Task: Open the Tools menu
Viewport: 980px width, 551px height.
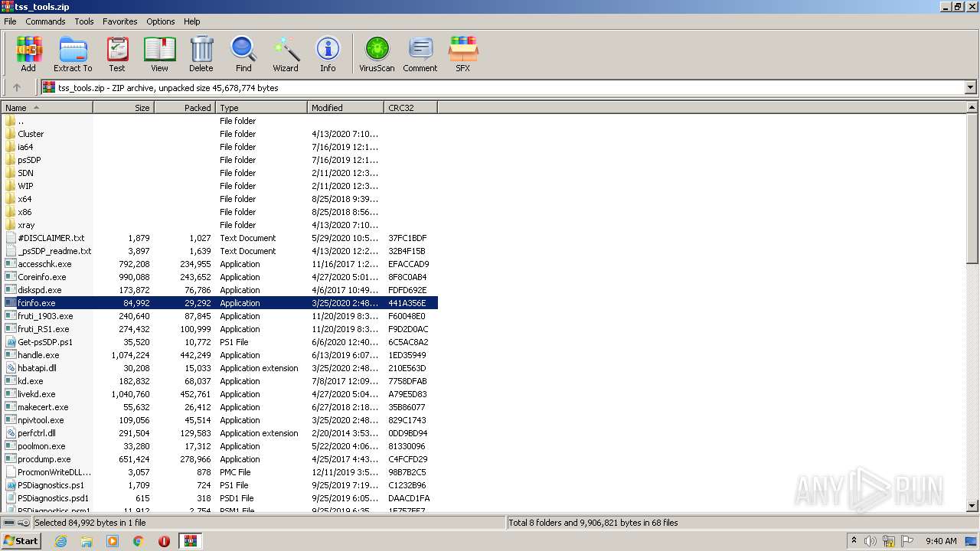Action: coord(84,21)
